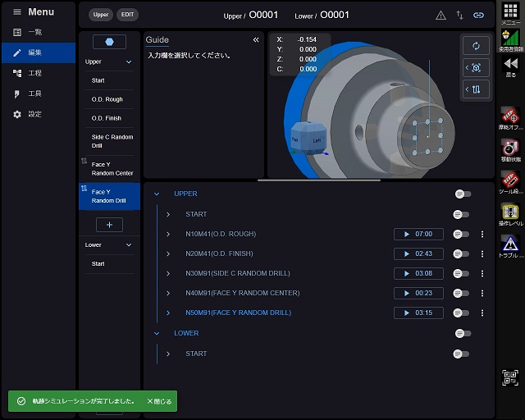The width and height of the screenshot is (525, 420).
Task: Click the EDIT mode pill button
Action: 127,15
